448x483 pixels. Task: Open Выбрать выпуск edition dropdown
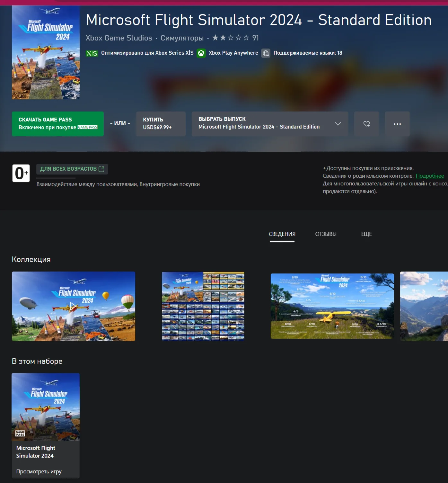point(270,124)
